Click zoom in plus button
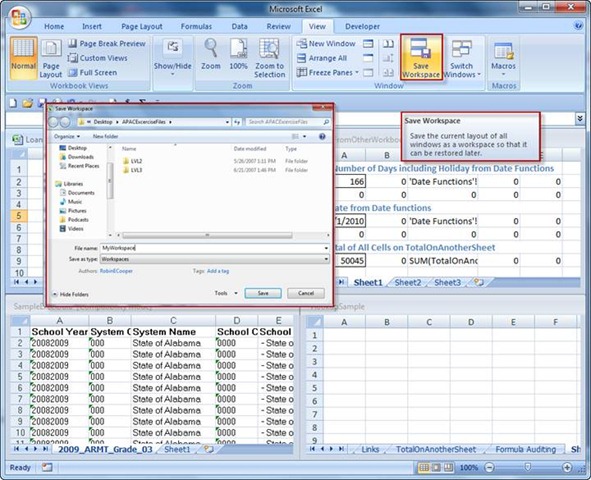This screenshot has height=480, width=591. (x=567, y=468)
